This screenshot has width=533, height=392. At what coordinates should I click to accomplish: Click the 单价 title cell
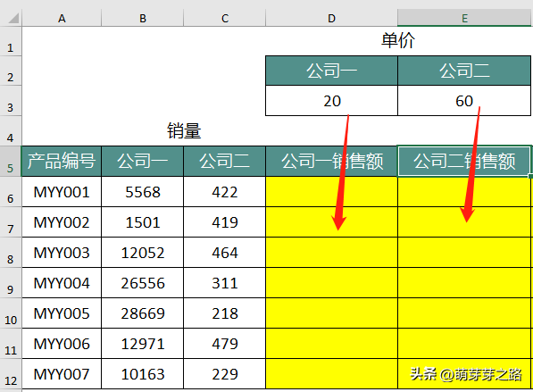[x=398, y=41]
